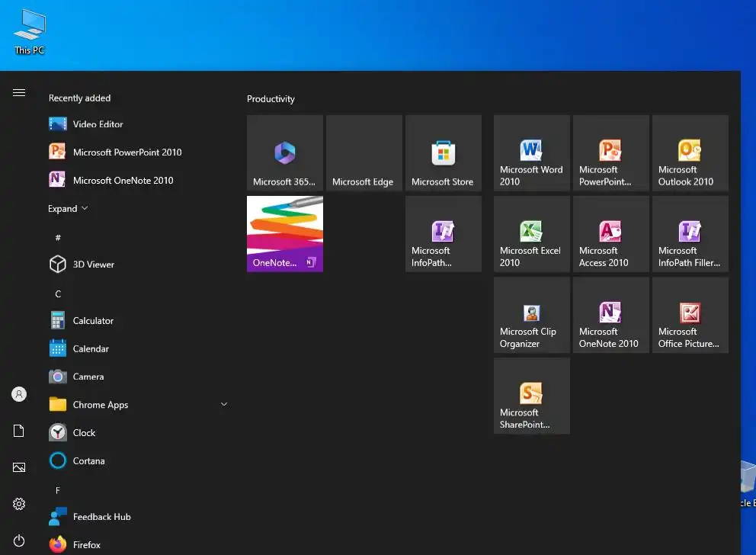Open the user account menu
The width and height of the screenshot is (756, 555).
[x=19, y=394]
